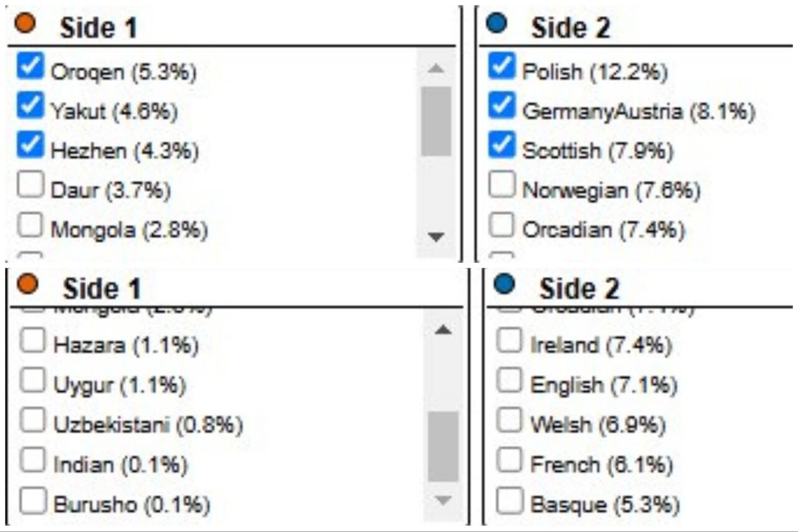Click the orange dot heading the Oroqen list

tap(27, 24)
